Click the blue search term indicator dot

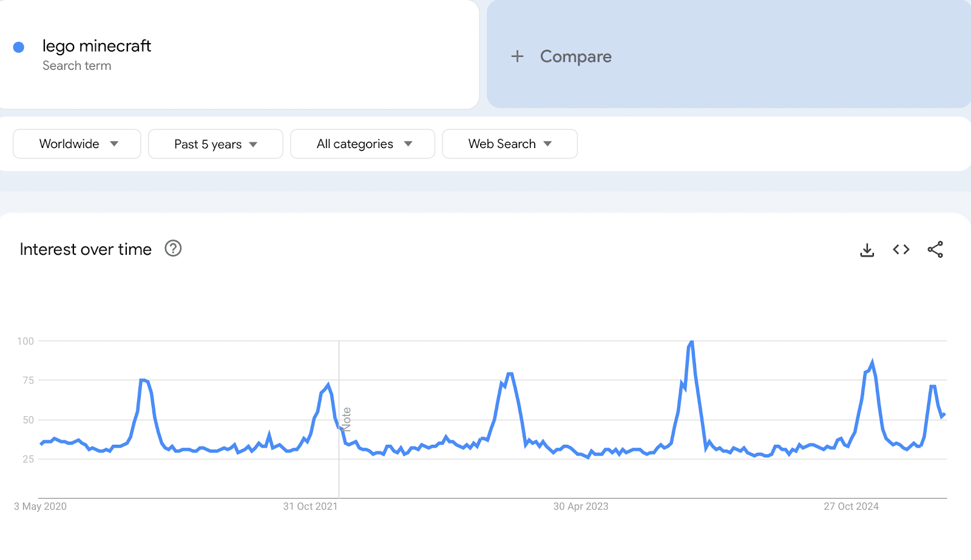pyautogui.click(x=19, y=46)
